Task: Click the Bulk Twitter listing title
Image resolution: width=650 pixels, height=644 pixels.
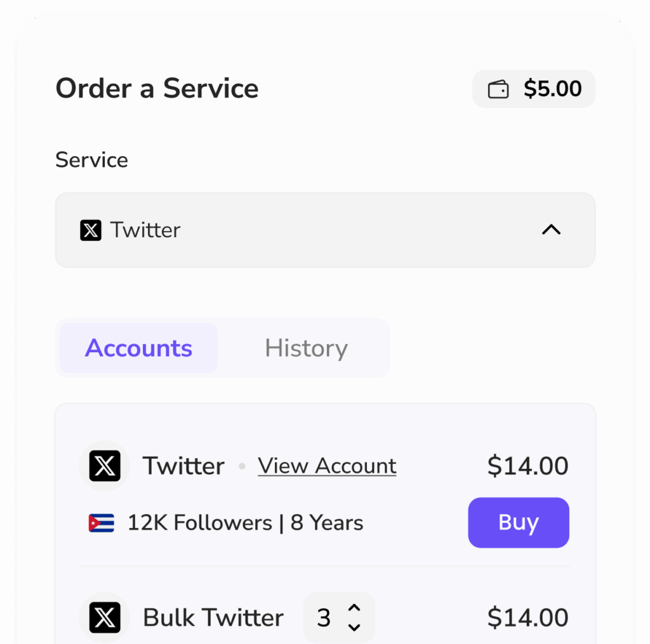Action: pyautogui.click(x=213, y=617)
